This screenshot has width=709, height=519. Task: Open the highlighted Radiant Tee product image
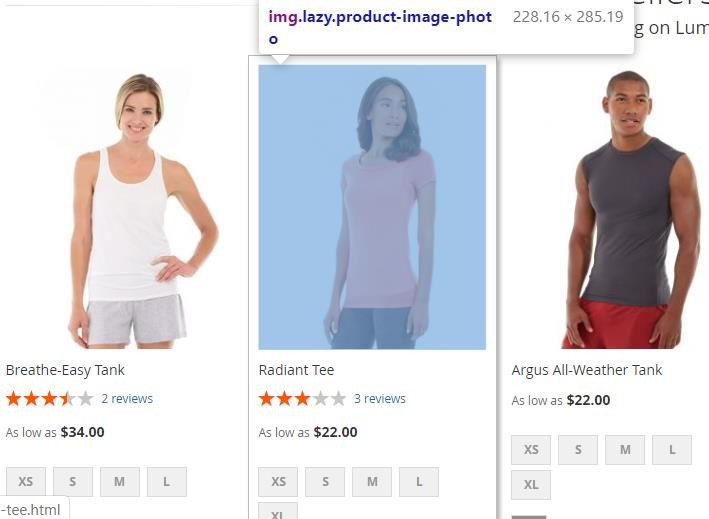372,207
